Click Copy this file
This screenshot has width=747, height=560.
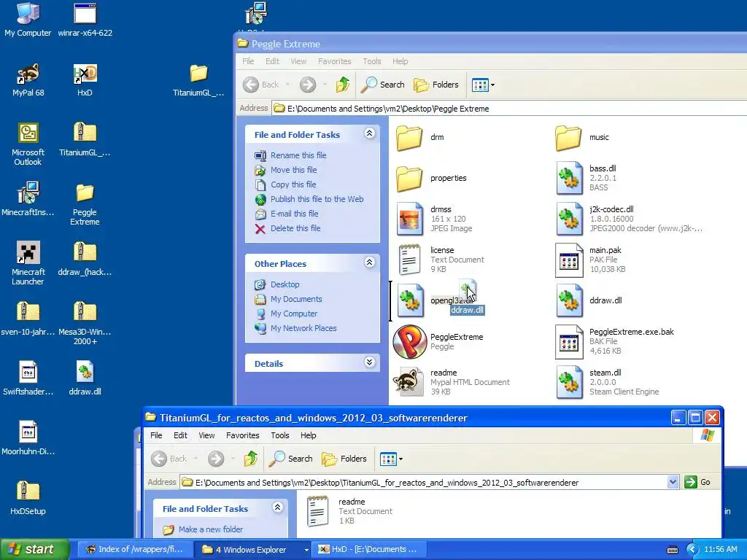point(293,184)
